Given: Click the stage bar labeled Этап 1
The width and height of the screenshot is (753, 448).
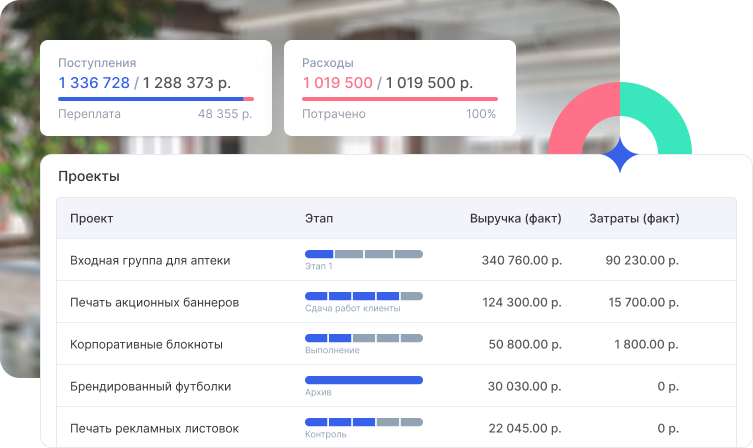Looking at the screenshot, I should click(x=363, y=255).
